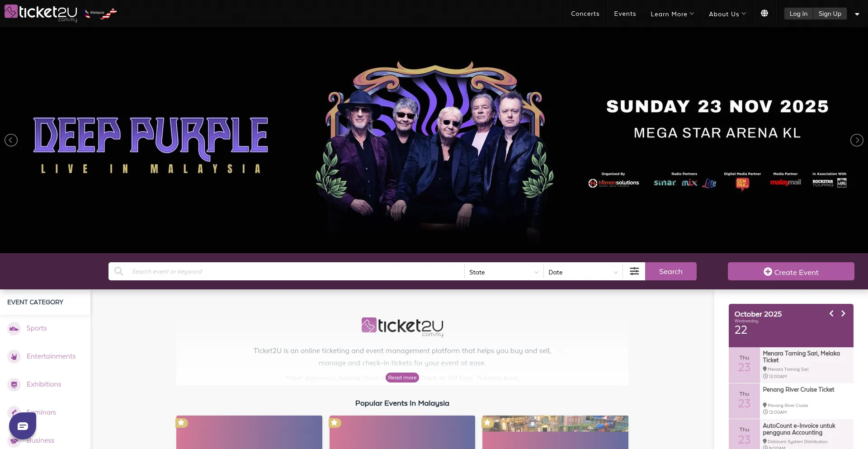Image resolution: width=868 pixels, height=449 pixels.
Task: Expand the Date dropdown
Action: click(583, 272)
